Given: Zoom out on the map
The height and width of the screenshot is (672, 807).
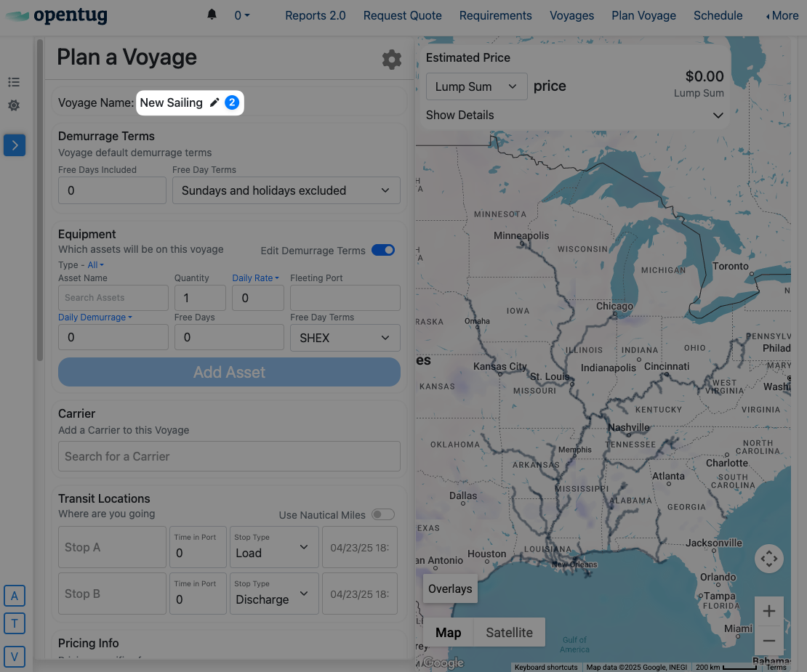Looking at the screenshot, I should 769,641.
